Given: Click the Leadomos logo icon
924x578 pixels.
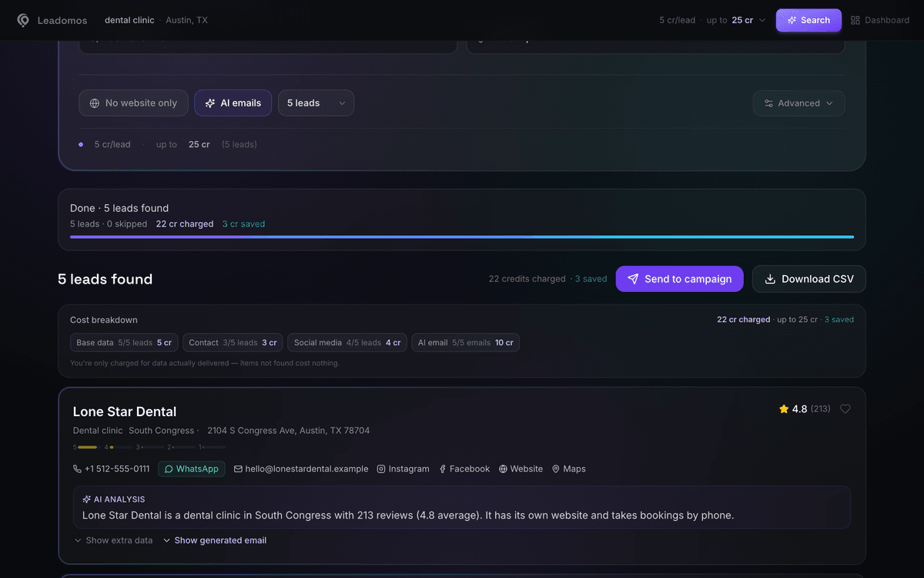Looking at the screenshot, I should point(23,20).
